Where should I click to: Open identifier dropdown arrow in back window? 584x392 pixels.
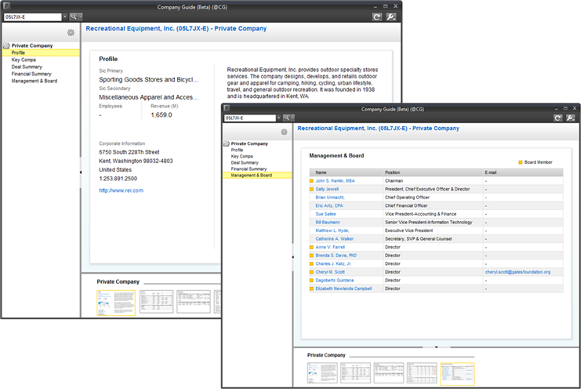tap(65, 16)
